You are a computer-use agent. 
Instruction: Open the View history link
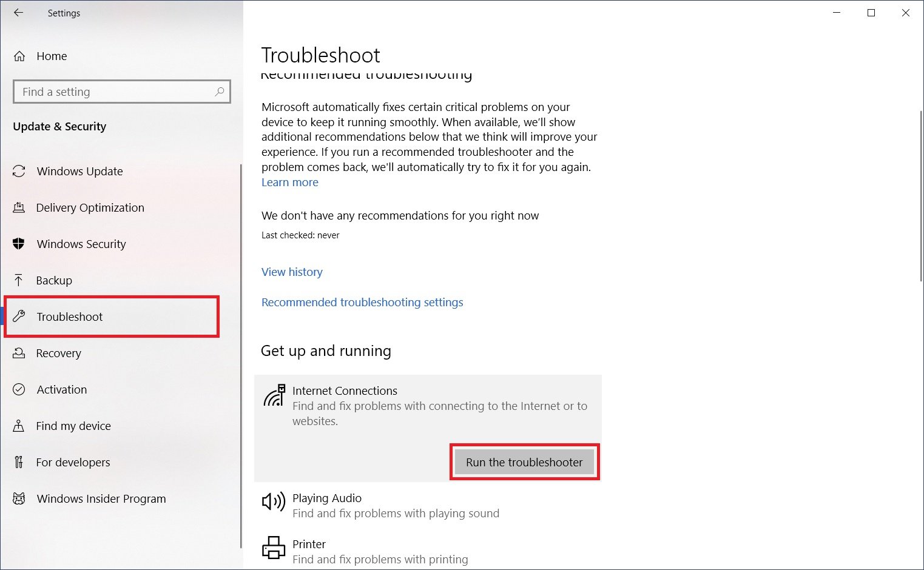(292, 272)
